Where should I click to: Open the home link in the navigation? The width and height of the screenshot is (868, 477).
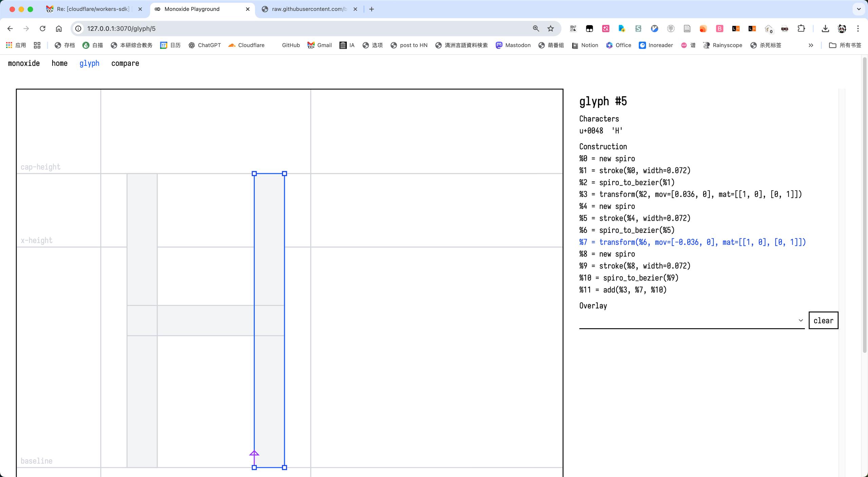click(59, 63)
